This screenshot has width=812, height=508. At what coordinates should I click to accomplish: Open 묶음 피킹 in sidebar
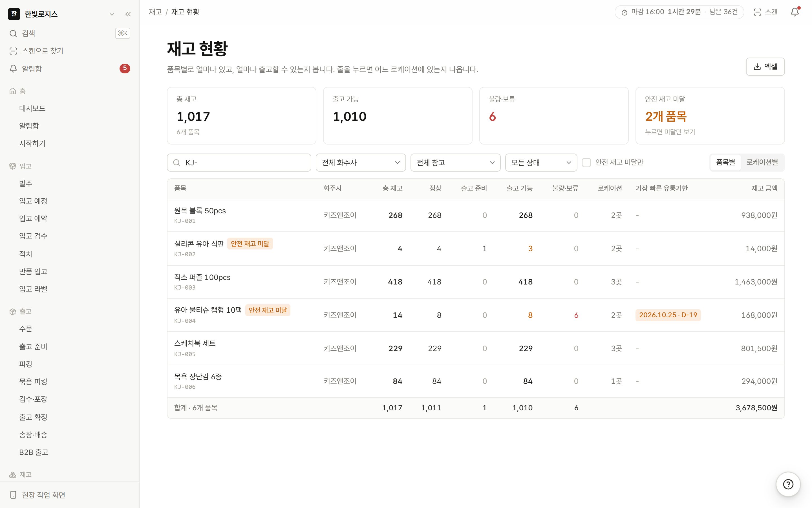pos(33,381)
